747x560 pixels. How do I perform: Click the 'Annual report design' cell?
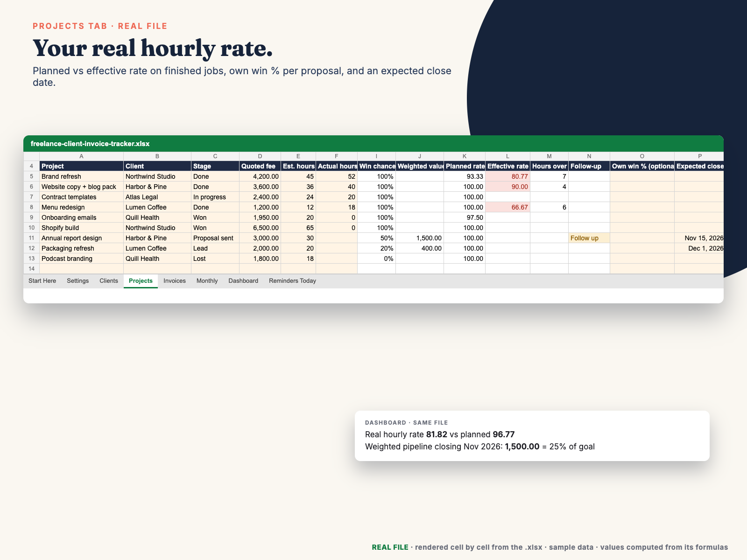pos(81,238)
